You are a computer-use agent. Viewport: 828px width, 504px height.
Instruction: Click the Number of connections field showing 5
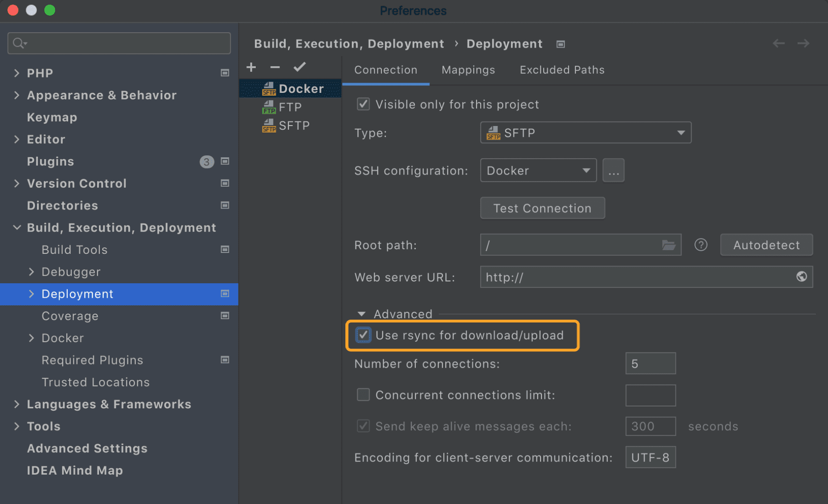(x=650, y=363)
